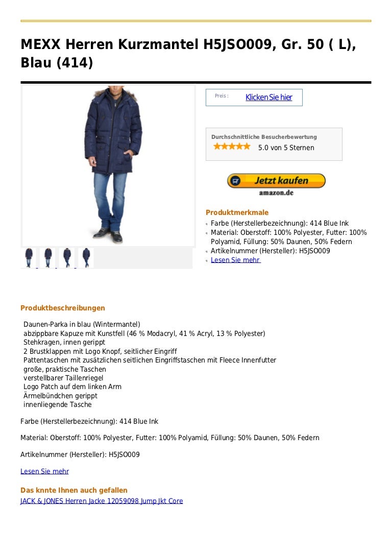
Task: Click the 'Durchschnittliche Besucherbewertung' label
Action: (264, 137)
